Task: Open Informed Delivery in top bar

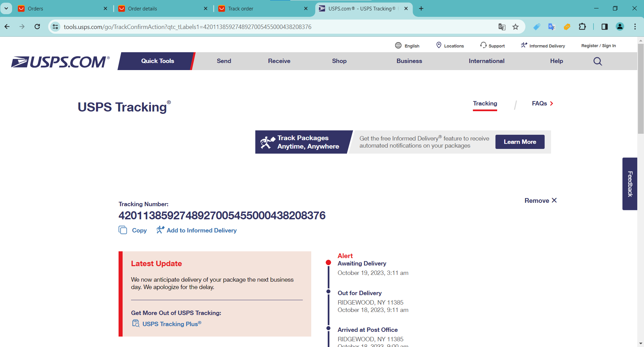Action: [x=543, y=45]
